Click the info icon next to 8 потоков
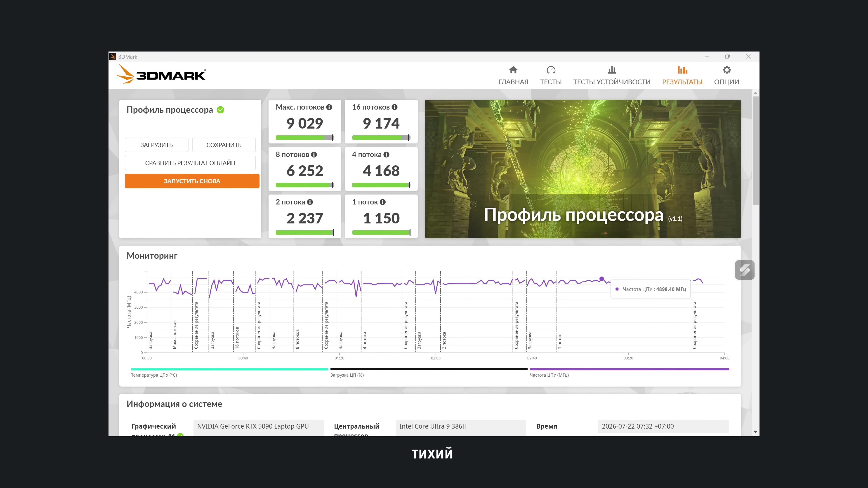 coord(314,155)
